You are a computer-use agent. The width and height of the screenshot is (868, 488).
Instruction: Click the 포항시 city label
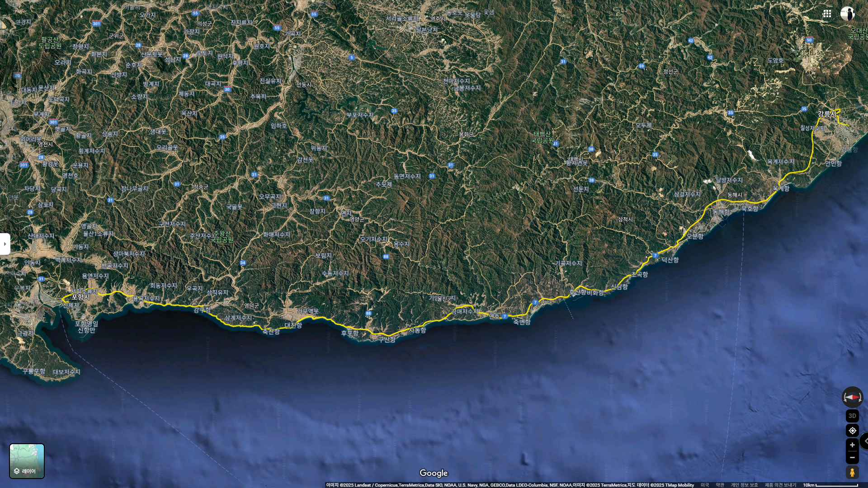tap(80, 297)
